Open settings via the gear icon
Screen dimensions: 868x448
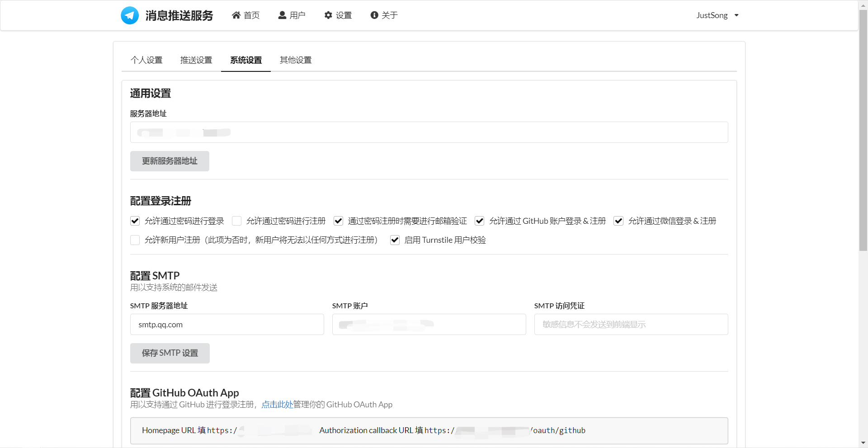(328, 15)
